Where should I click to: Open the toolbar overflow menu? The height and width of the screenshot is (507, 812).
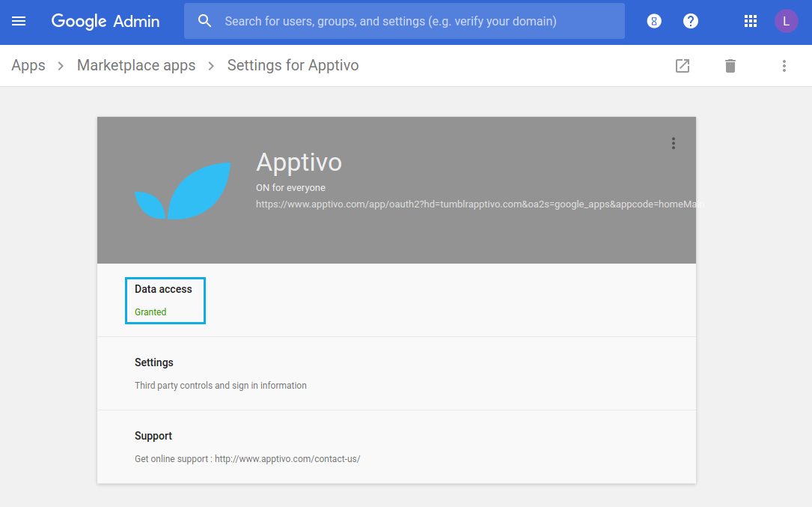[784, 66]
